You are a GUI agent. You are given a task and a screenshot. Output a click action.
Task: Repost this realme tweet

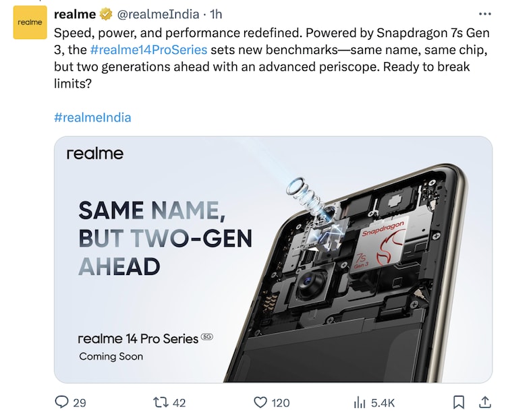[161, 402]
